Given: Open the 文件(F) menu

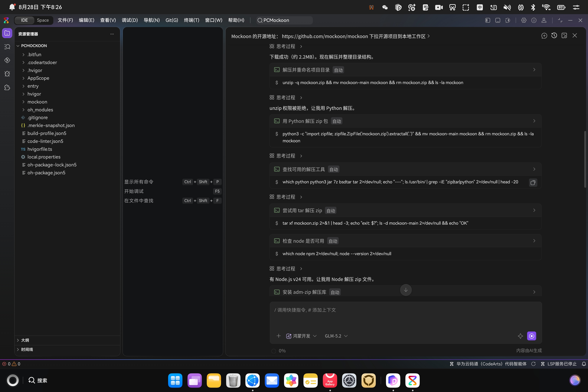Looking at the screenshot, I should [x=65, y=20].
